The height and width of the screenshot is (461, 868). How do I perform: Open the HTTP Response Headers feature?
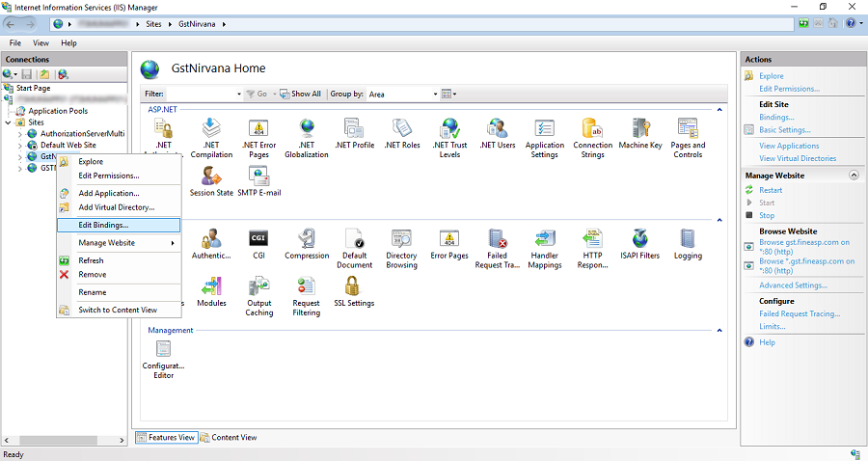[592, 249]
